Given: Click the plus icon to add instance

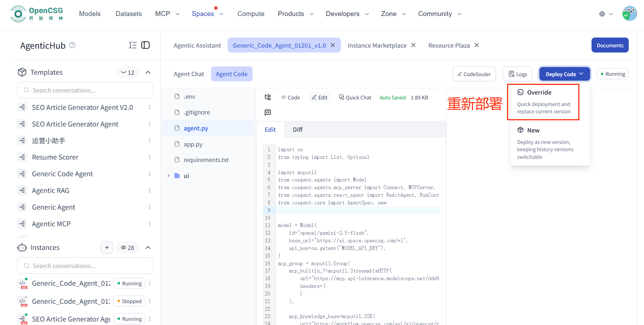Looking at the screenshot, I should (x=107, y=247).
